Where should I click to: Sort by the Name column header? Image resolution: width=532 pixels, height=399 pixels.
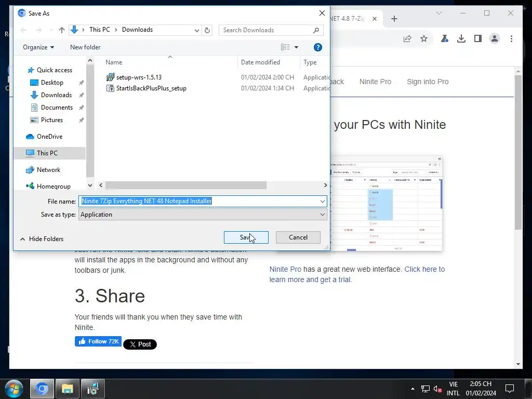170,62
